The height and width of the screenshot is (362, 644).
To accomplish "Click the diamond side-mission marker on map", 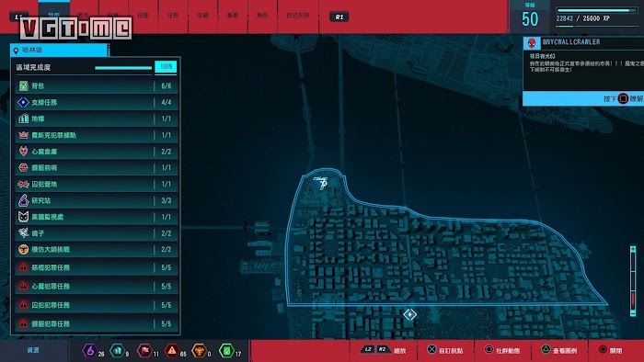I will pos(409,314).
